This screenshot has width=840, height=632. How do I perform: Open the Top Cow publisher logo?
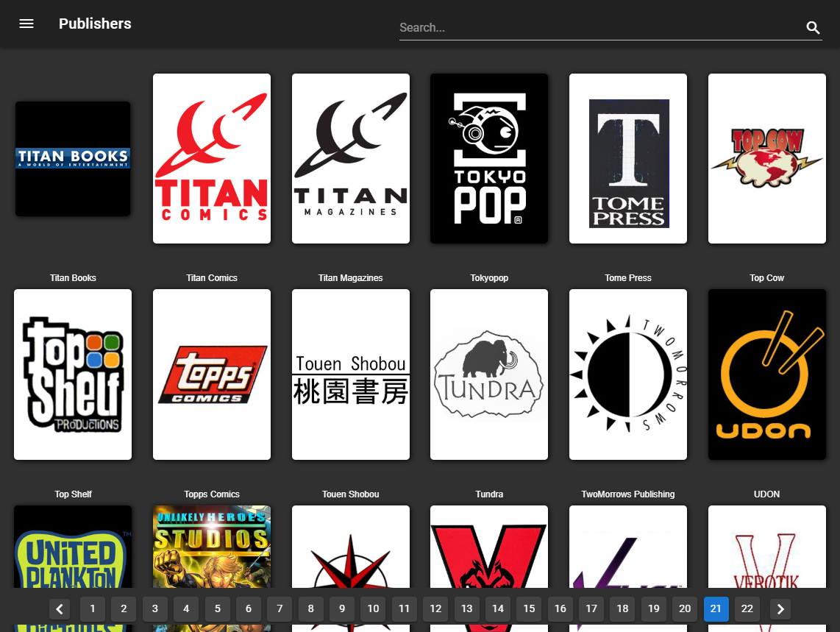coord(766,159)
